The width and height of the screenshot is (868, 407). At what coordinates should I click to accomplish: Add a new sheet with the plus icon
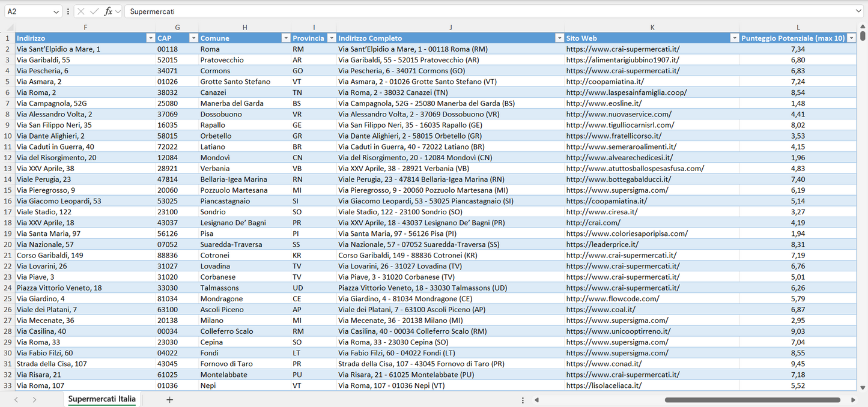tap(170, 399)
